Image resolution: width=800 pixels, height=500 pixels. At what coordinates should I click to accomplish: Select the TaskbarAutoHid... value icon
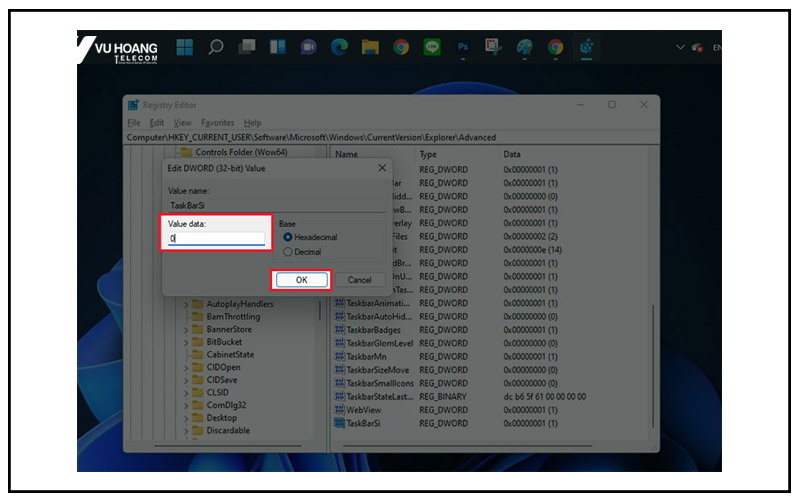[x=339, y=316]
